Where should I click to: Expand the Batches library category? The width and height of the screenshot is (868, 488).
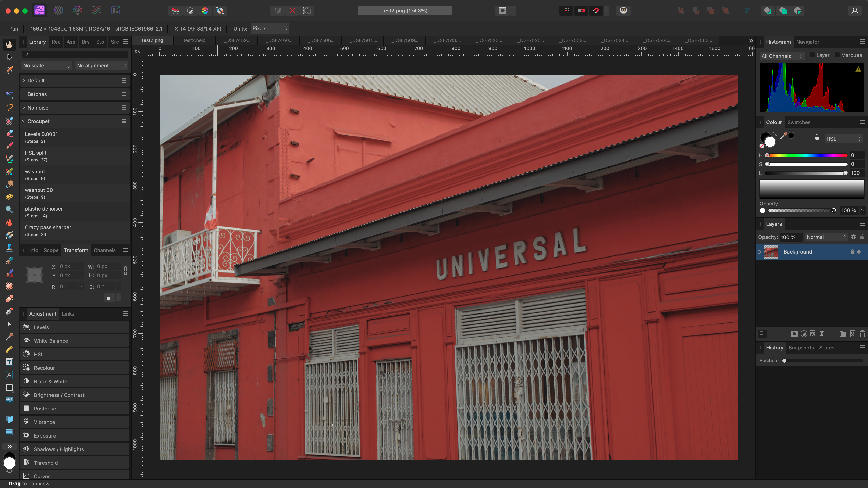pyautogui.click(x=24, y=94)
